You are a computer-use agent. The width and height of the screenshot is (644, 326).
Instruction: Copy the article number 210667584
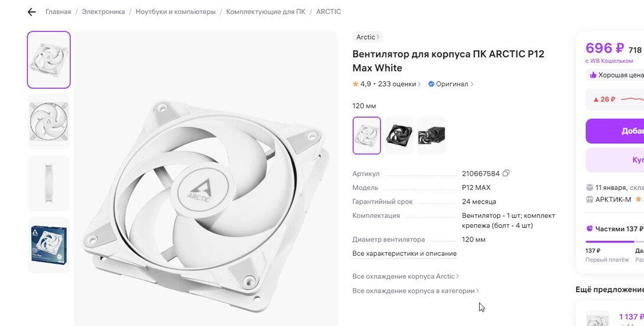506,173
